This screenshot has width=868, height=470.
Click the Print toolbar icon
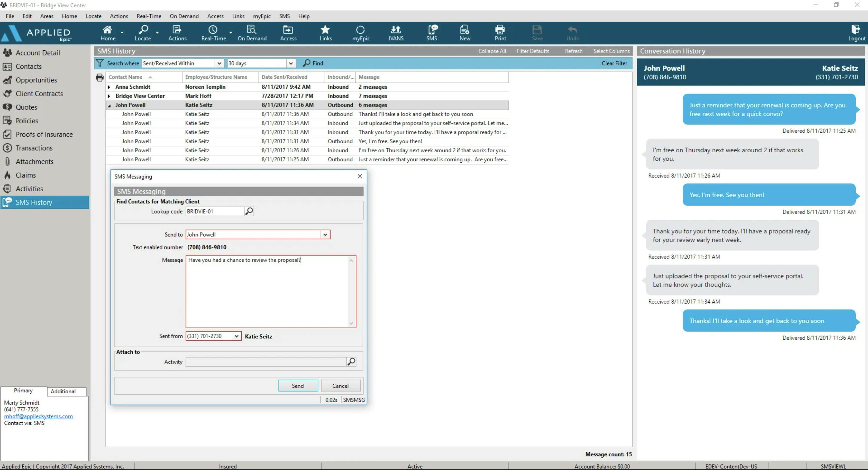500,33
